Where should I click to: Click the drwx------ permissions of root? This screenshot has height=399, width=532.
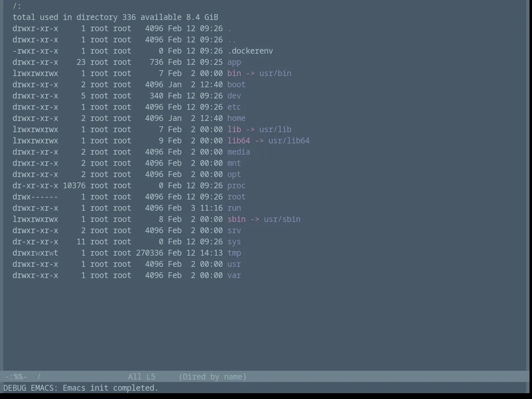(x=35, y=197)
